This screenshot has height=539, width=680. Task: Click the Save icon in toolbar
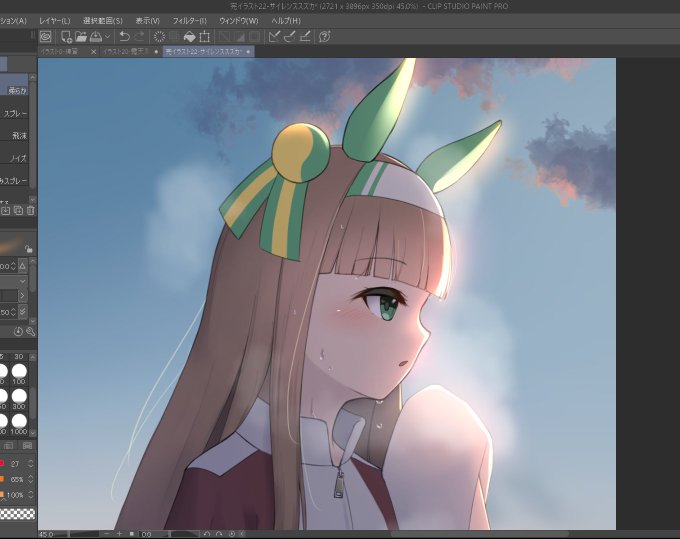point(96,37)
